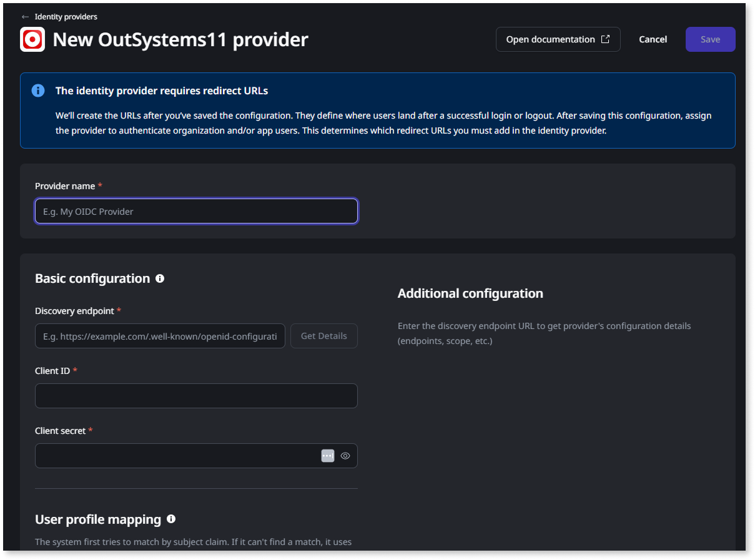Focus the Provider name field
Viewport: 755px width, 560px height.
tap(196, 211)
